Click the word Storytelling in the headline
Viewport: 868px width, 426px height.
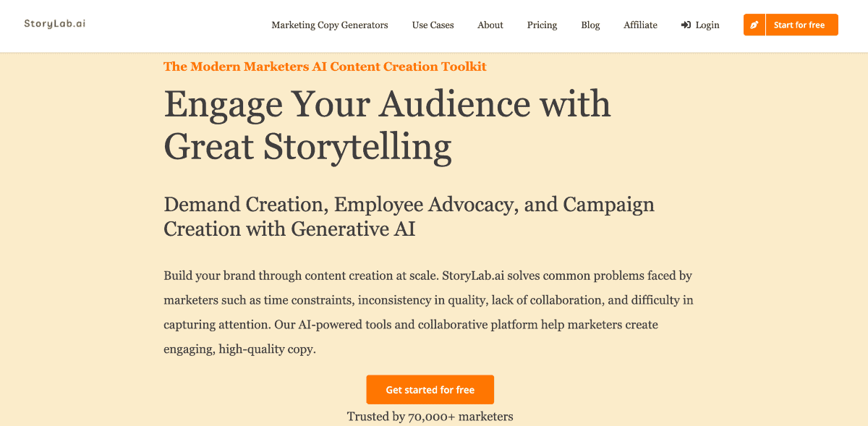tap(357, 146)
